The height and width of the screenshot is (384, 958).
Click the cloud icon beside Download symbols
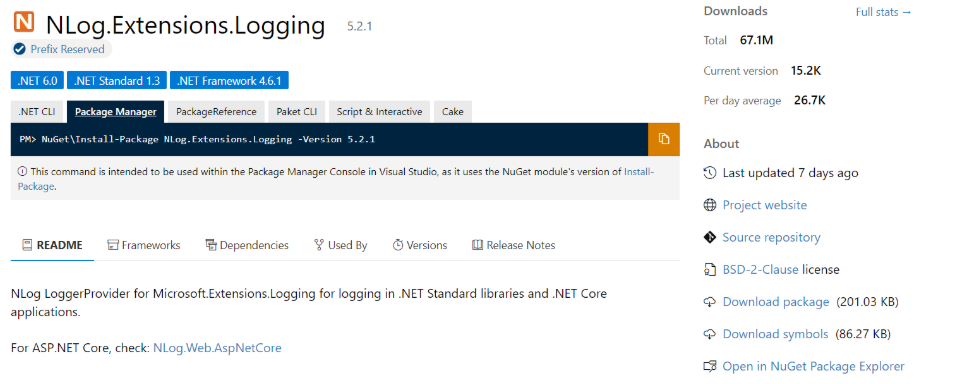click(x=710, y=334)
